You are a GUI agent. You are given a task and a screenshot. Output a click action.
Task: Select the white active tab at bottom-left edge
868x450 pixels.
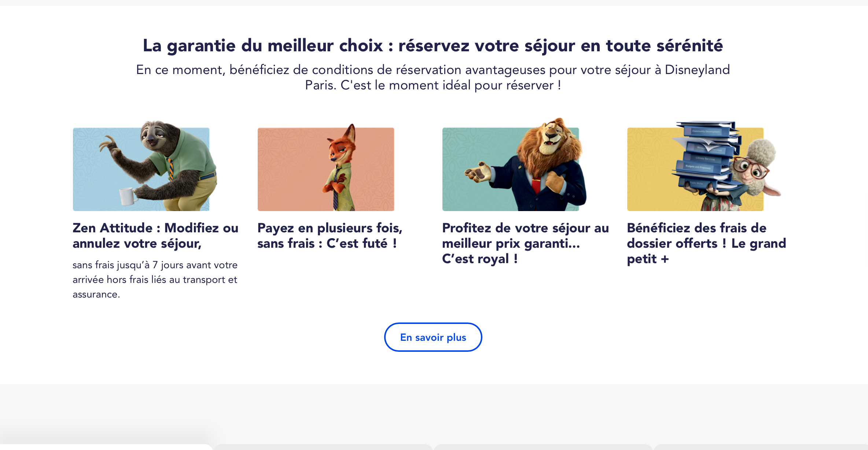tap(106, 447)
